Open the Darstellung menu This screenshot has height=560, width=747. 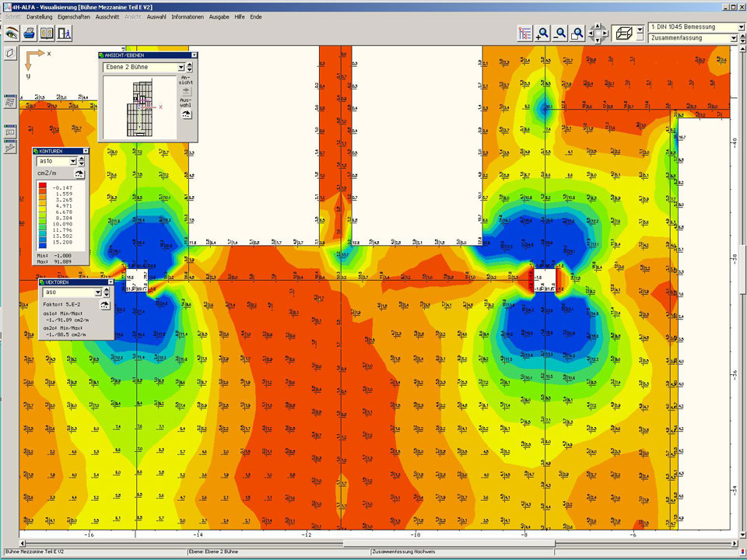point(40,16)
